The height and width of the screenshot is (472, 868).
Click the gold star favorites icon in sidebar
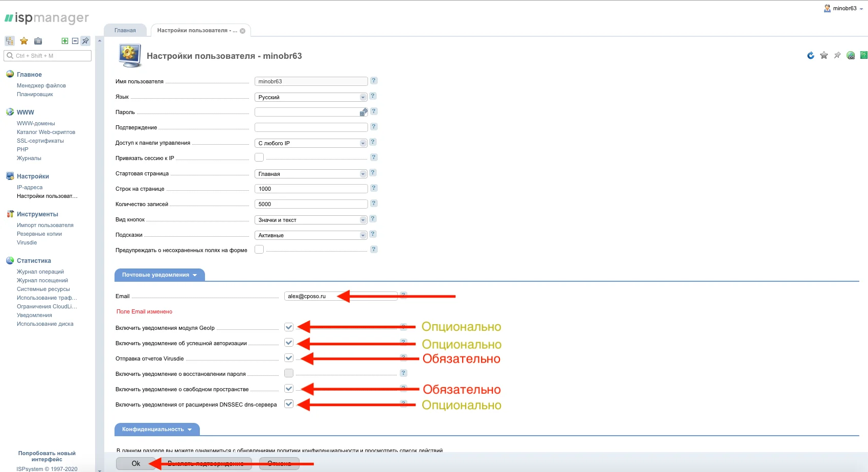pyautogui.click(x=24, y=41)
